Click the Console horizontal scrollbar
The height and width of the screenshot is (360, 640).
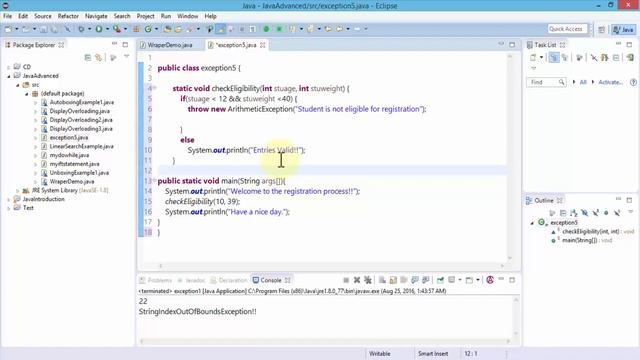325,341
